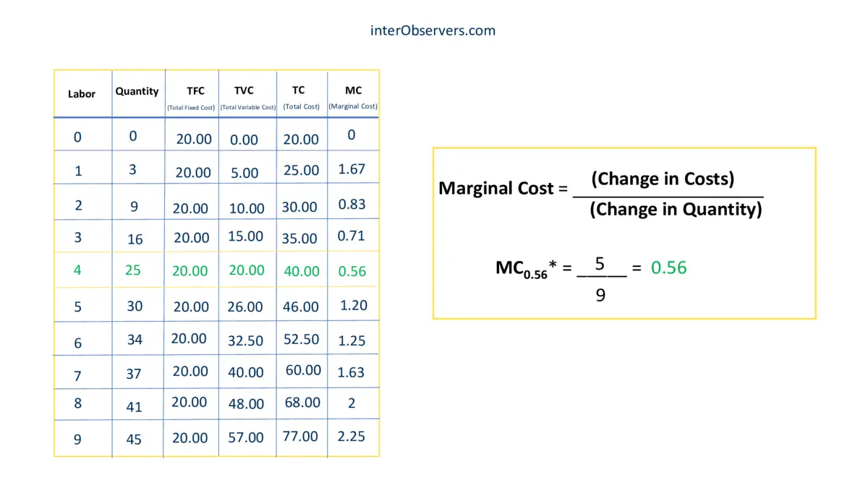Select the 57.00 variable cost cell
The width and height of the screenshot is (868, 488).
click(246, 438)
